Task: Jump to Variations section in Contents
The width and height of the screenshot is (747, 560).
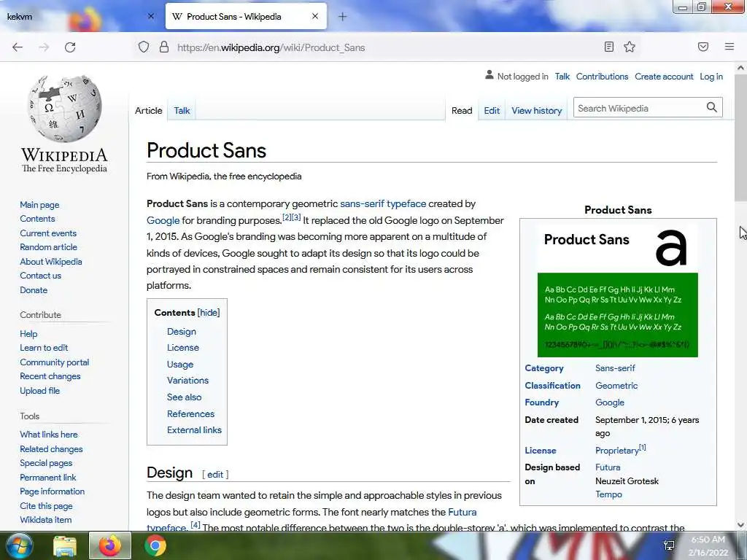Action: [187, 381]
